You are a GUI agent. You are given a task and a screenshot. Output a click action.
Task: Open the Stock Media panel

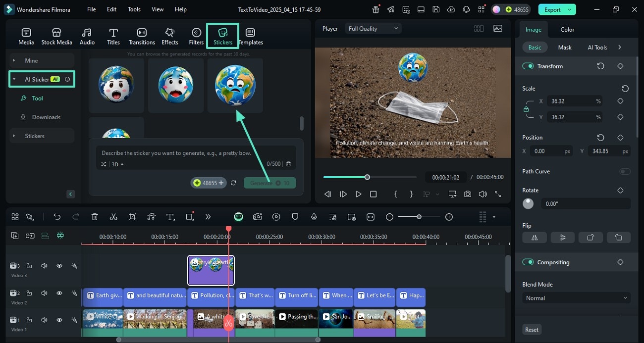(56, 37)
